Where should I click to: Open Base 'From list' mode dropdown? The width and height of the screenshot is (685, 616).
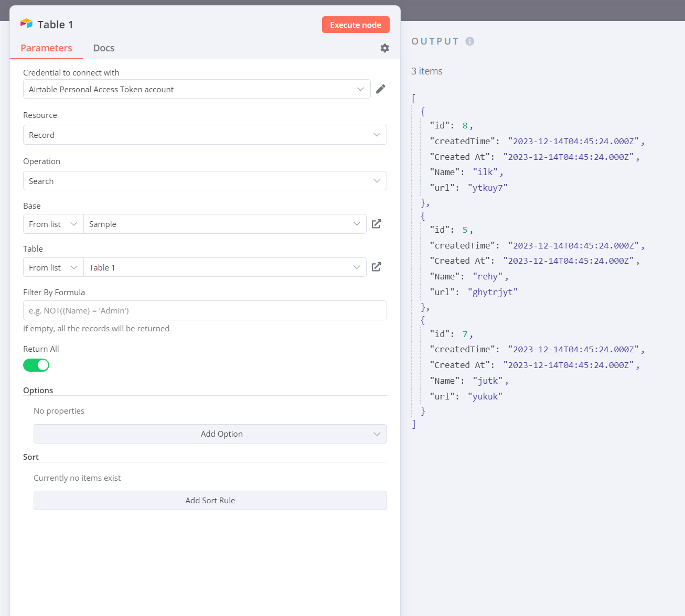tap(53, 224)
